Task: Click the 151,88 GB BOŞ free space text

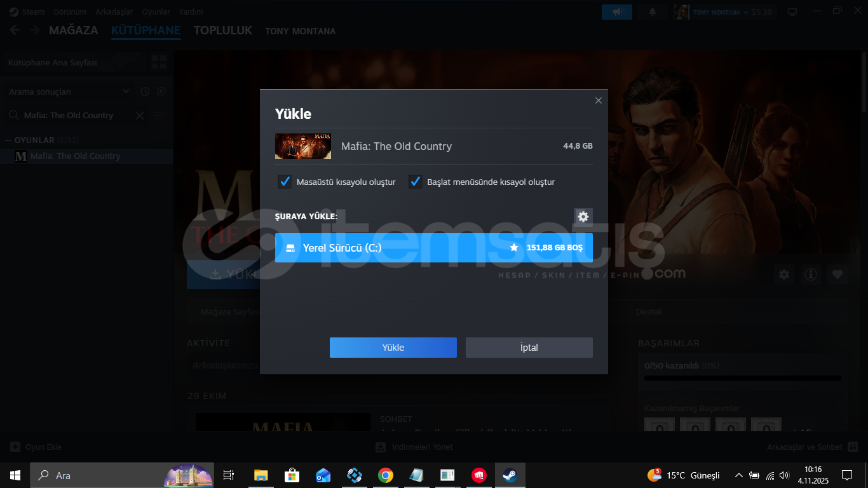Action: (555, 248)
